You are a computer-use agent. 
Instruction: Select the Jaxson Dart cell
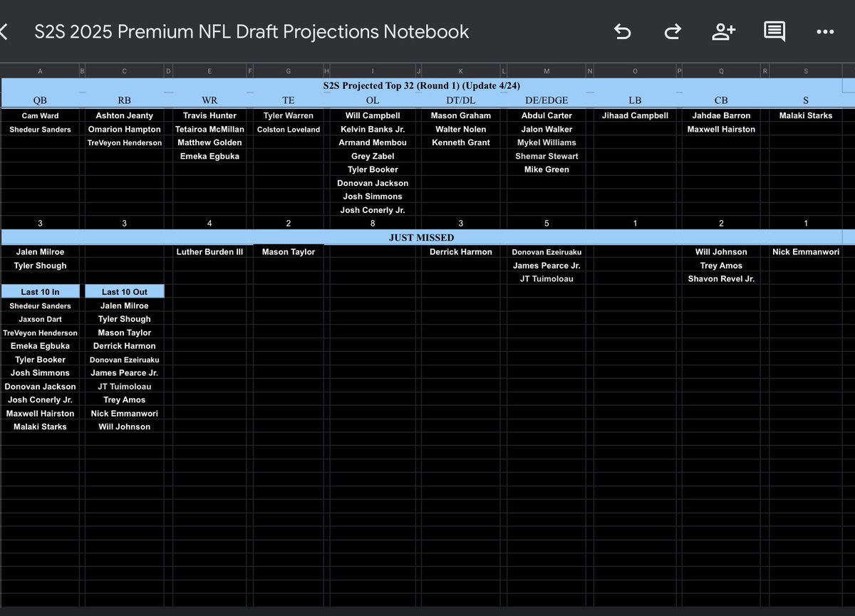click(40, 319)
